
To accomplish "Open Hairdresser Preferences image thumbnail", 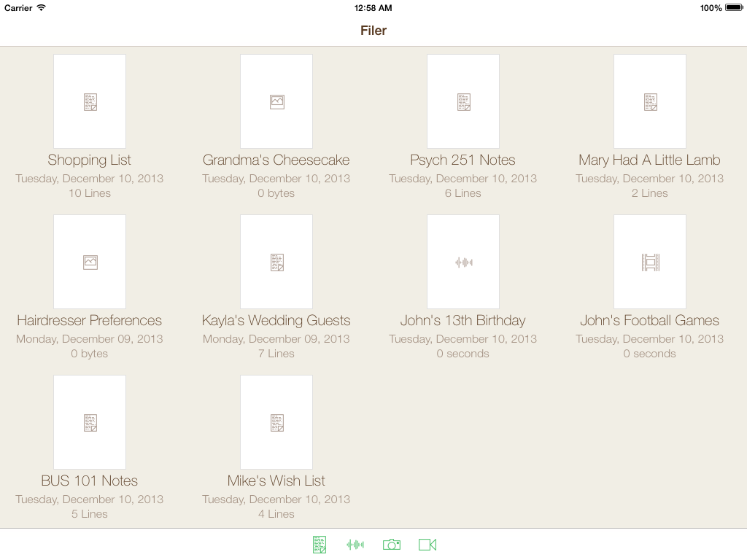I will [x=90, y=262].
